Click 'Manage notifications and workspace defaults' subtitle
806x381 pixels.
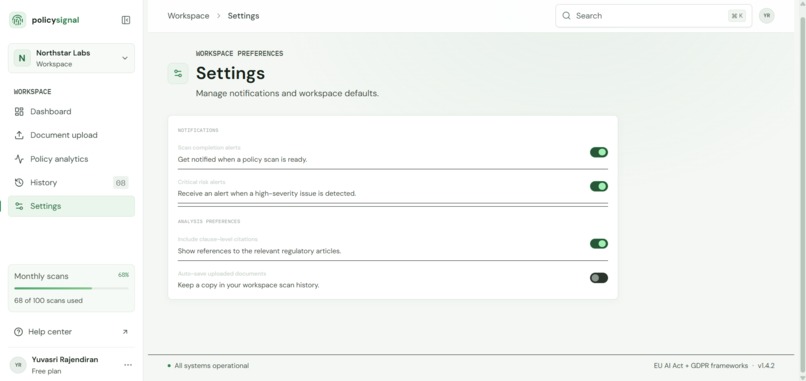pyautogui.click(x=287, y=94)
